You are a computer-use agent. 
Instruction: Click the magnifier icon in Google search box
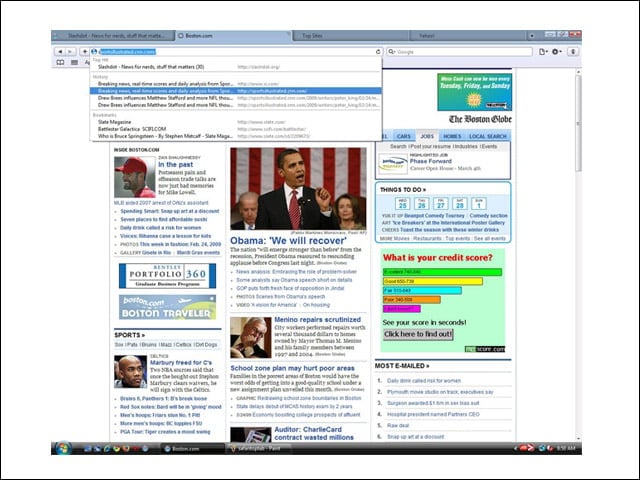click(x=391, y=51)
